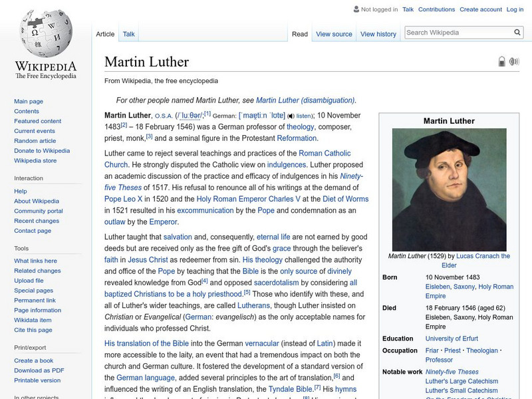Open the Reformation link
Viewport: 532px width, 399px height.
pyautogui.click(x=297, y=138)
